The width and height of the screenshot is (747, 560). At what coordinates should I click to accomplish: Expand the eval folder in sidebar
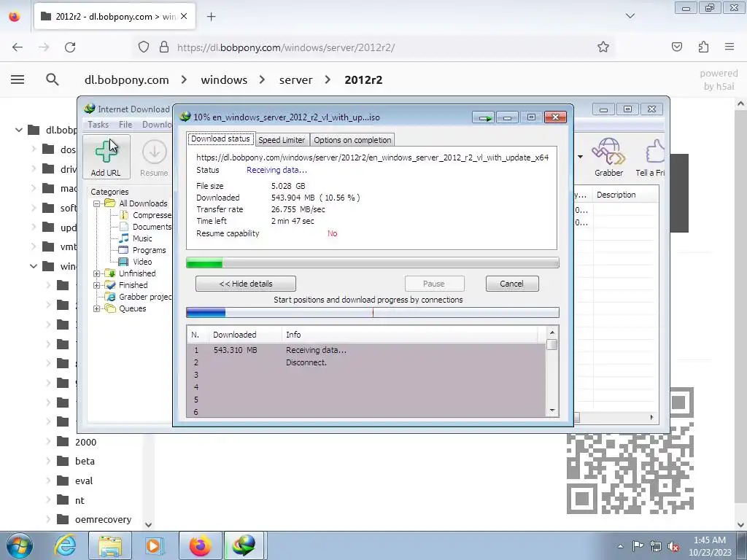coord(48,481)
